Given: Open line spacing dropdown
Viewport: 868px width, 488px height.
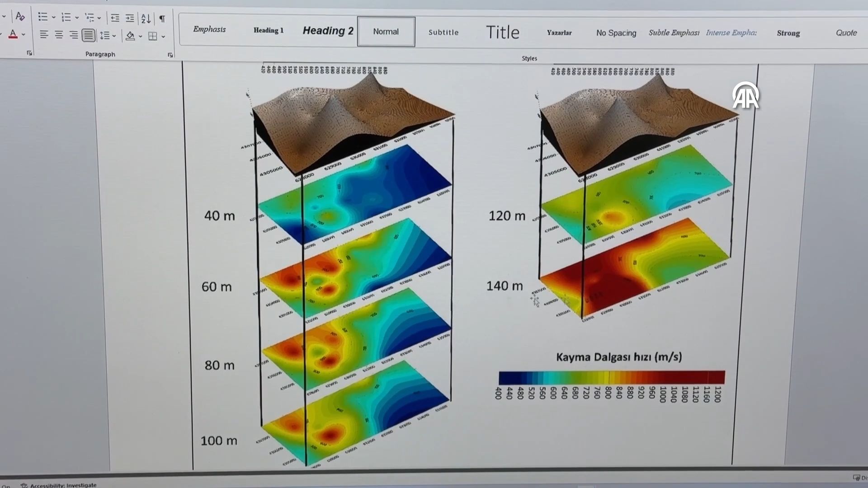Looking at the screenshot, I should click(114, 36).
